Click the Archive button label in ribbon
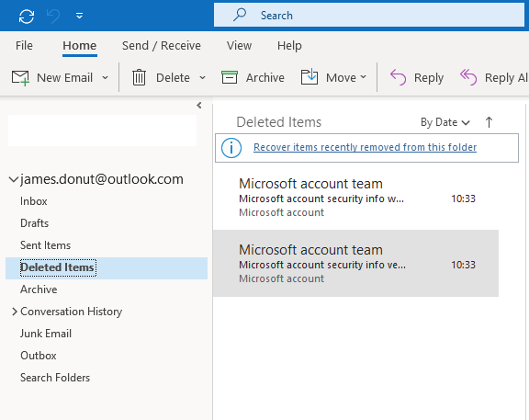Image resolution: width=529 pixels, height=420 pixels. pyautogui.click(x=265, y=77)
